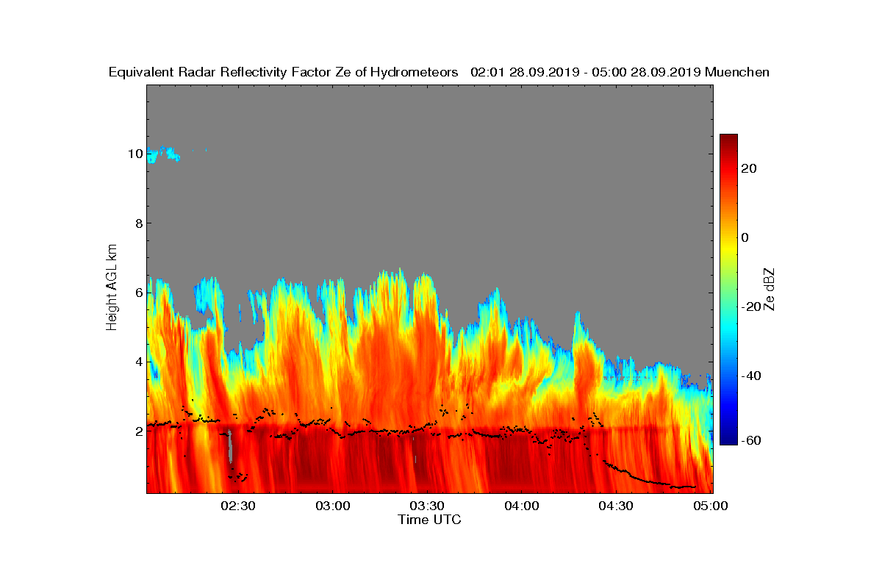Click the 04:30 time tick label

[616, 506]
